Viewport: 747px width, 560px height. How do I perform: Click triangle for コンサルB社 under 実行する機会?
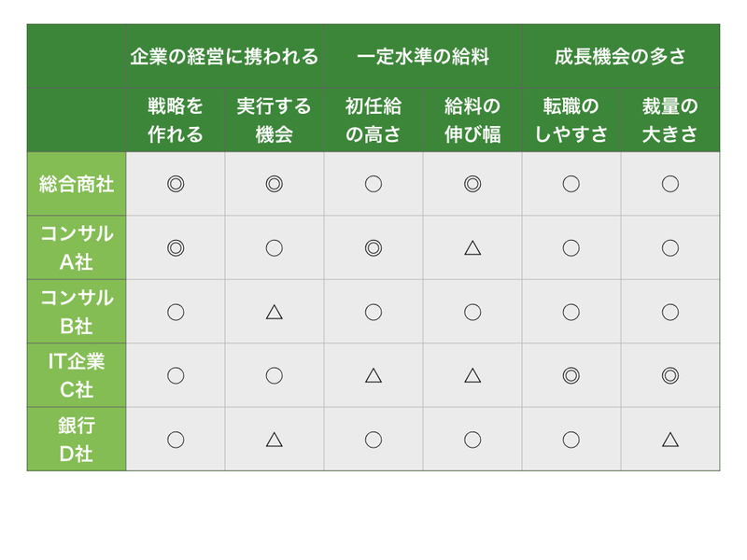coord(274,313)
